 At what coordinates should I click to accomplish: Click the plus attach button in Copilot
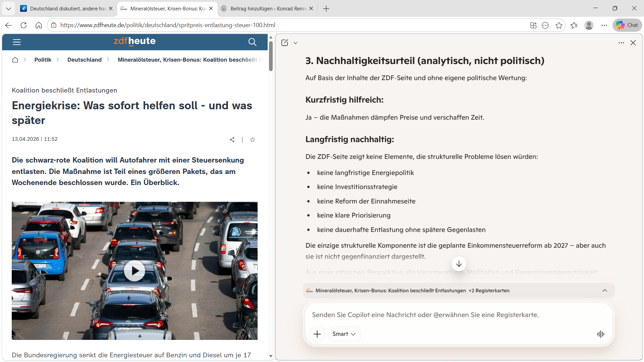pyautogui.click(x=317, y=334)
